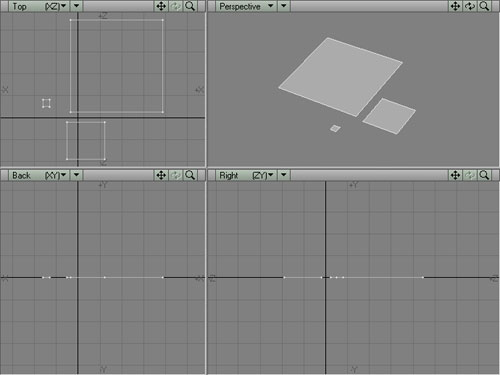The height and width of the screenshot is (375, 500).
Task: Open the Top (XZ) view type dropdown
Action: tap(39, 6)
